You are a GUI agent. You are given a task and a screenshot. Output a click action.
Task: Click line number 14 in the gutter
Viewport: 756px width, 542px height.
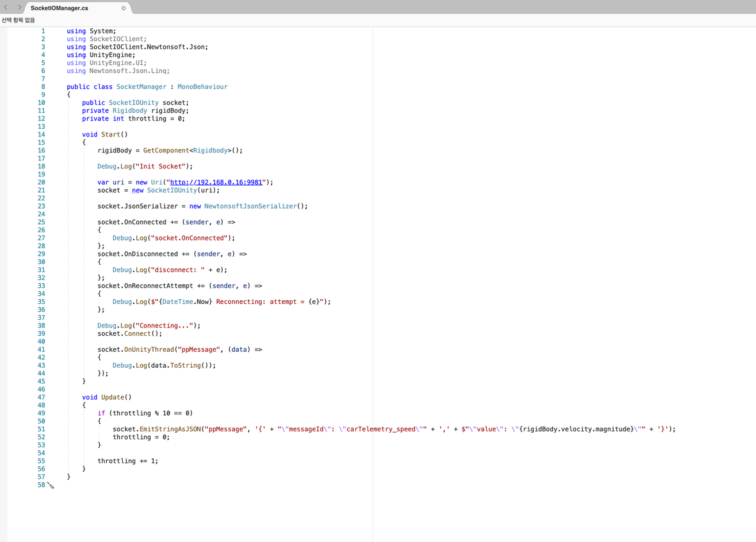click(x=41, y=135)
